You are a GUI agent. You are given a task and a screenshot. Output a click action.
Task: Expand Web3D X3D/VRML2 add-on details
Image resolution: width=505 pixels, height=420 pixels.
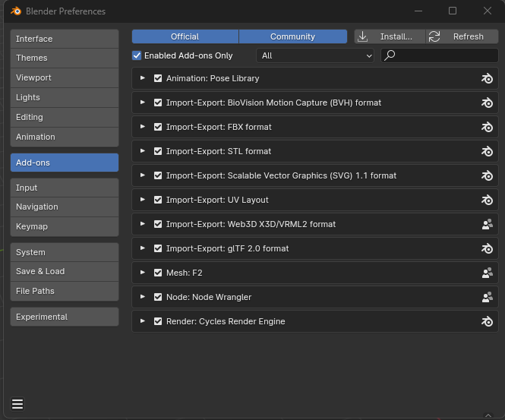pyautogui.click(x=142, y=224)
